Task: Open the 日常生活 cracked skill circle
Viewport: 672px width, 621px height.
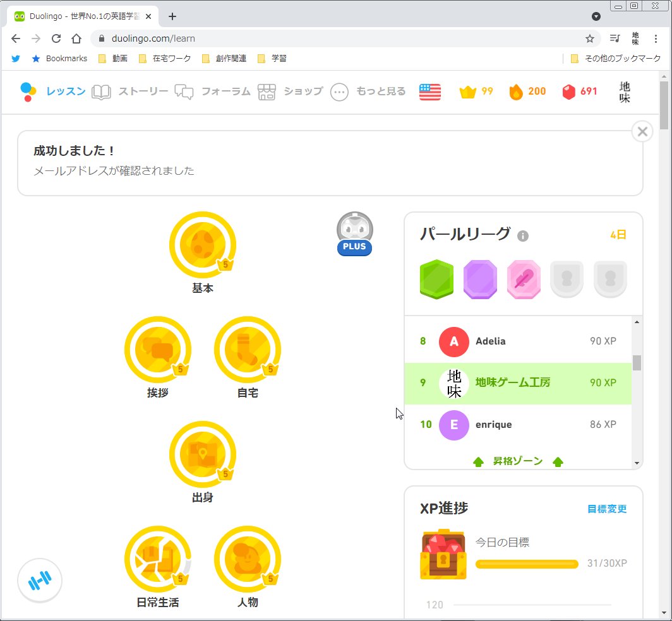Action: tap(158, 559)
